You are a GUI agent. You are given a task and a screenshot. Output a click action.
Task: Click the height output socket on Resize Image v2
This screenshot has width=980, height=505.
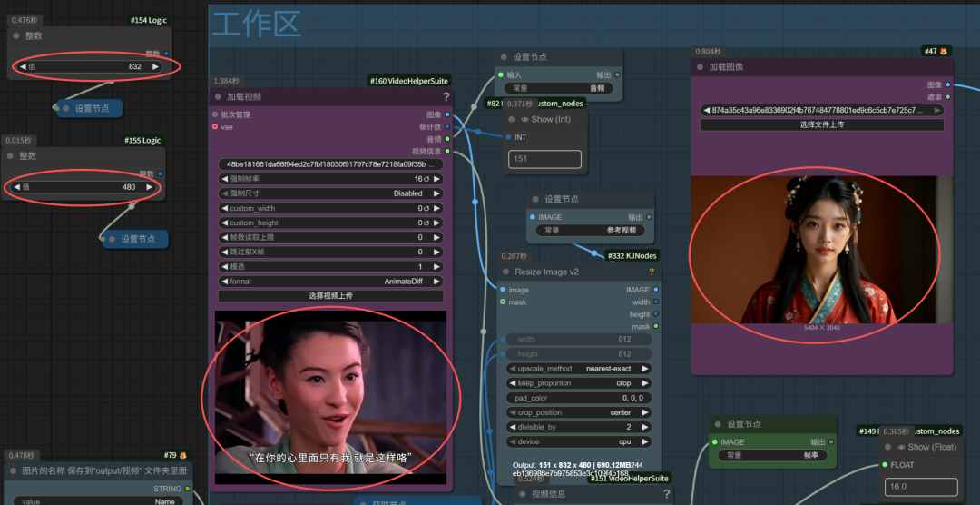tap(655, 314)
